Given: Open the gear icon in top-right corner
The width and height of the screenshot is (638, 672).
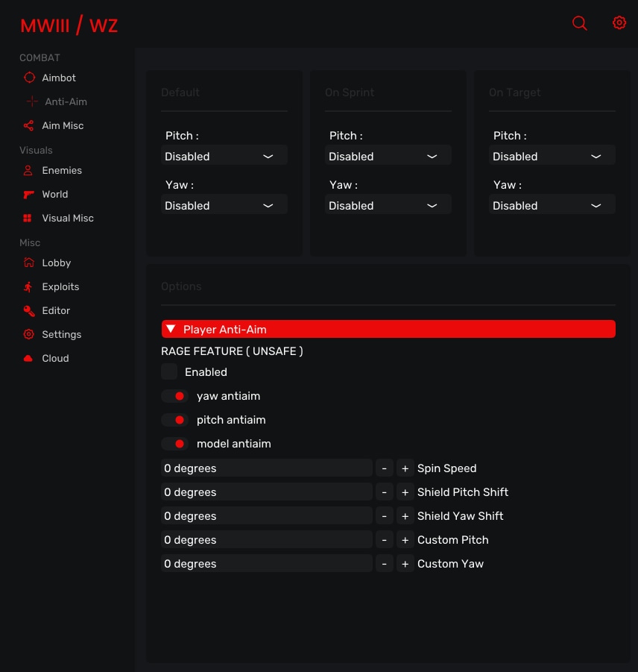Looking at the screenshot, I should 619,23.
